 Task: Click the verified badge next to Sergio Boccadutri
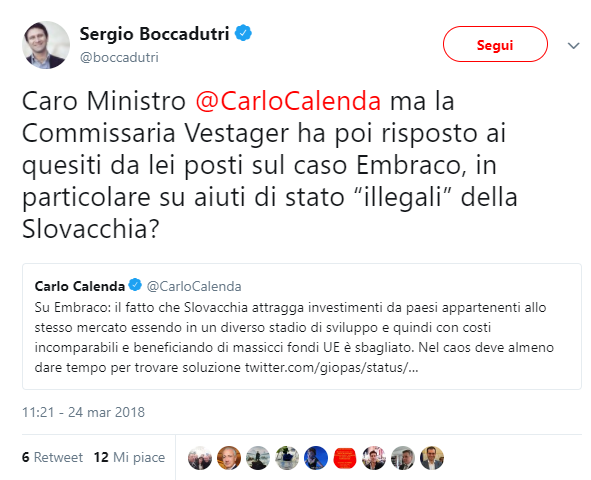tap(243, 33)
